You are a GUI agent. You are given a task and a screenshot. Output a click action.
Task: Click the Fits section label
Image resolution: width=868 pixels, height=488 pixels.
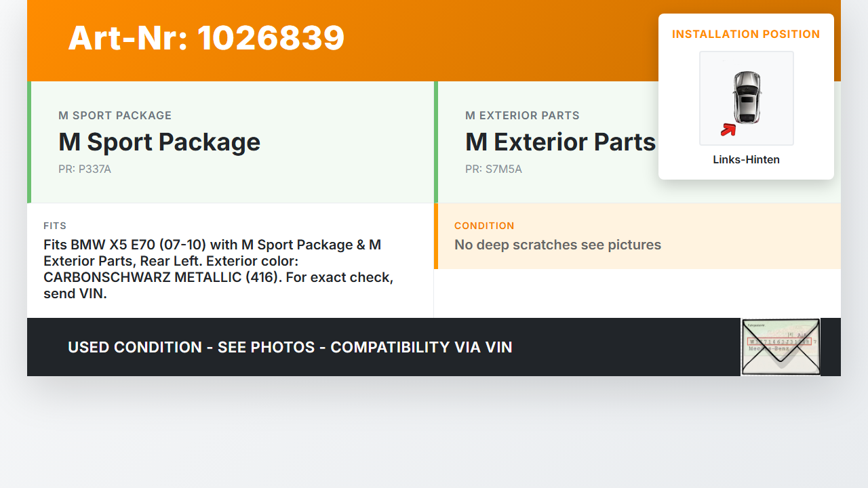pos(55,226)
